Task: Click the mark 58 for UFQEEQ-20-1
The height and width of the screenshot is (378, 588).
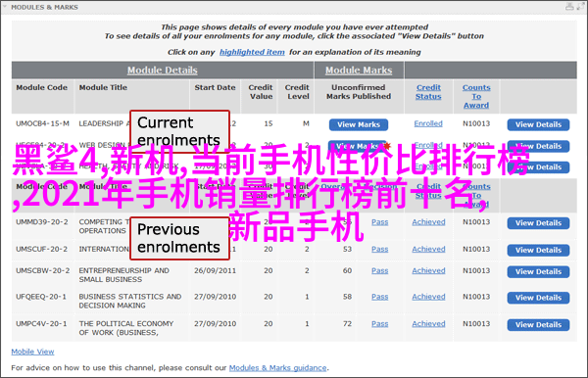Action: click(x=347, y=297)
